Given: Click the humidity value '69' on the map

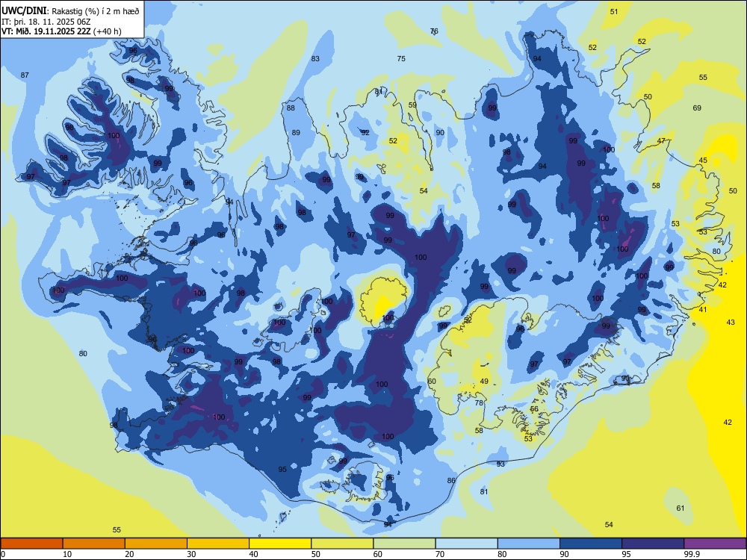Looking at the screenshot, I should click(697, 108).
